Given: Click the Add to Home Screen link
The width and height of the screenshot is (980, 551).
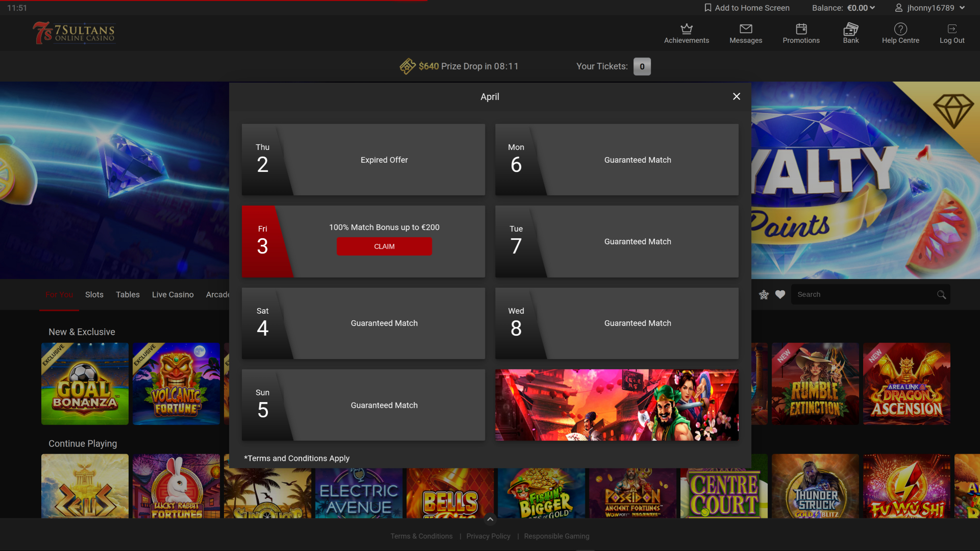Looking at the screenshot, I should pyautogui.click(x=747, y=8).
